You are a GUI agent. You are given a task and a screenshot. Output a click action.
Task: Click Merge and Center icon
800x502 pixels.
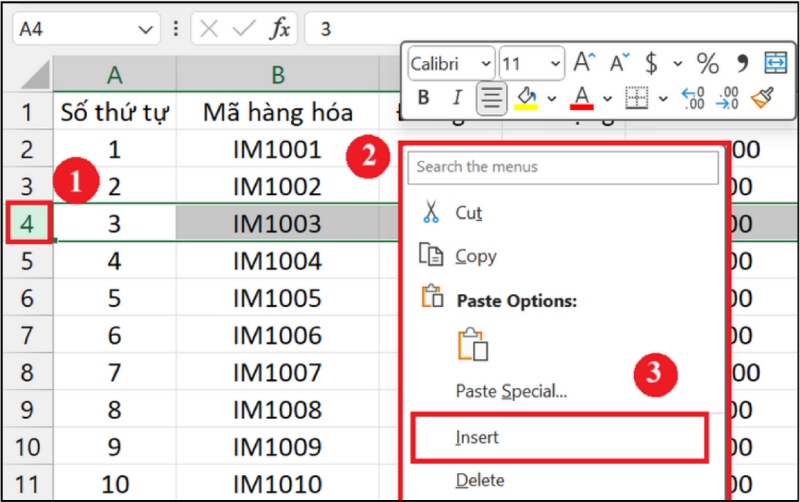776,63
